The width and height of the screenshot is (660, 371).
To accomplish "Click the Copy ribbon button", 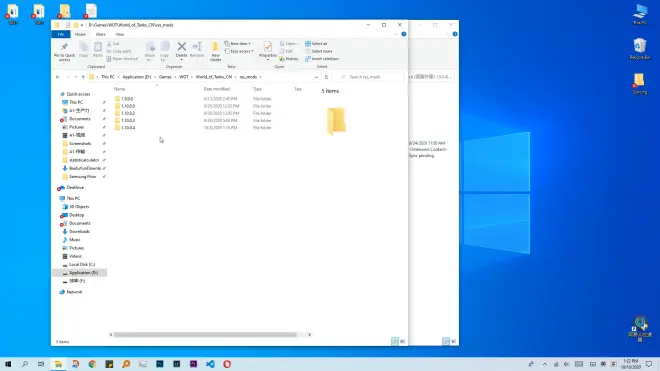I will (83, 50).
